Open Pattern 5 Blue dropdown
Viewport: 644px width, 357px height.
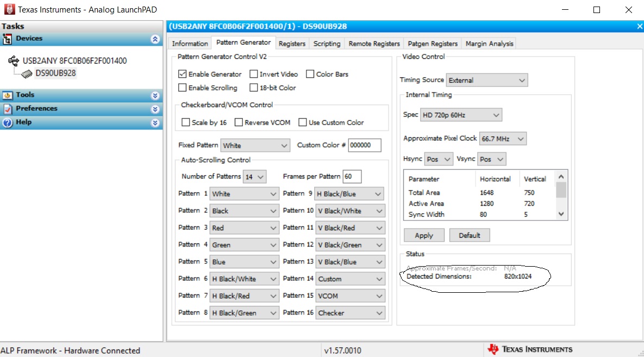tap(245, 262)
